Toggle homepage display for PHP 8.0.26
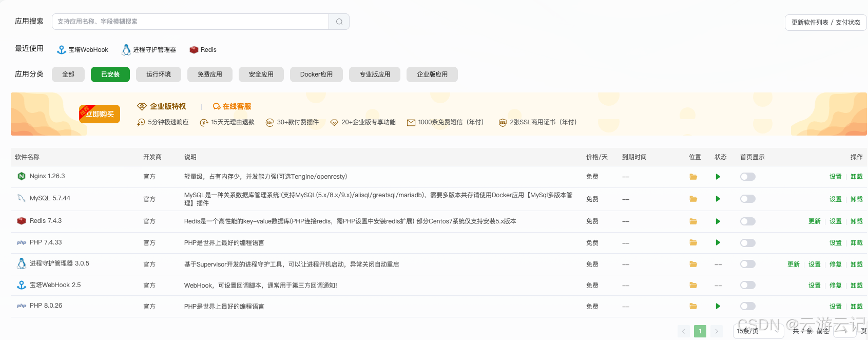 tap(748, 306)
